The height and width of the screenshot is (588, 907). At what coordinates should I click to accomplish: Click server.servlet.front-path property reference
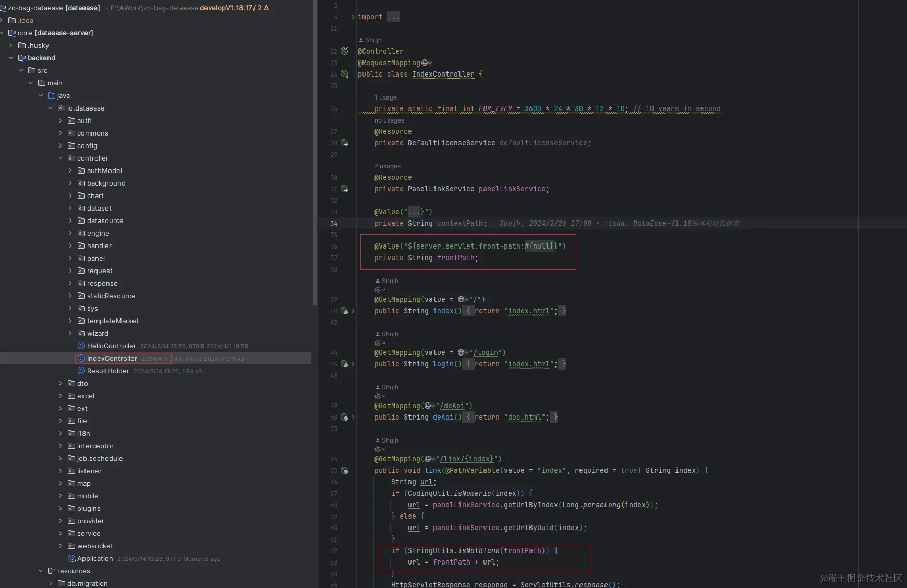pos(468,246)
